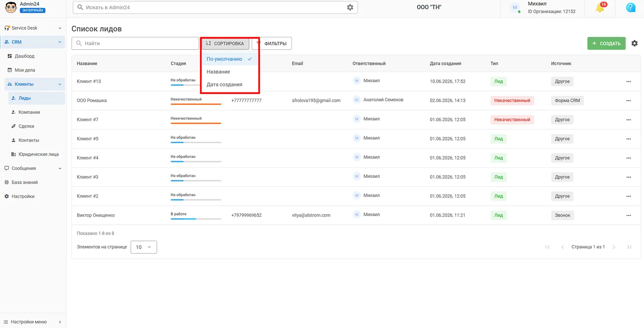Click the blue help question-mark icon
The height and width of the screenshot is (328, 644).
click(631, 7)
